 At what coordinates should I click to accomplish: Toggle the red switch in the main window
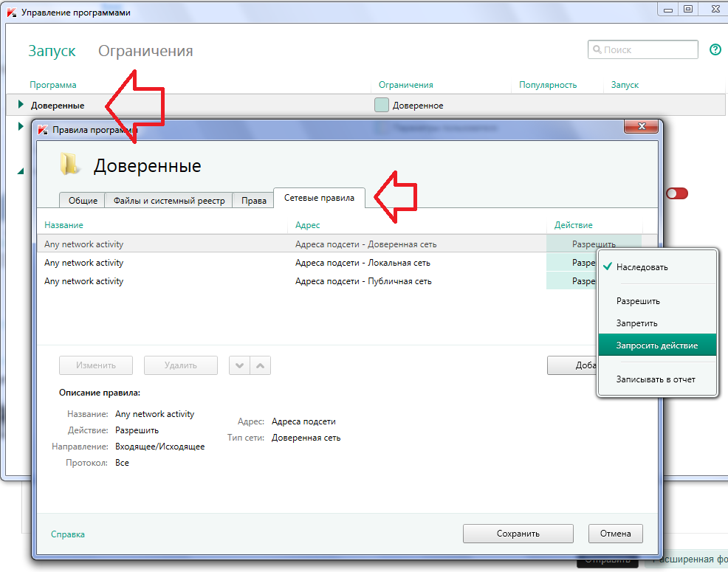[x=676, y=193]
